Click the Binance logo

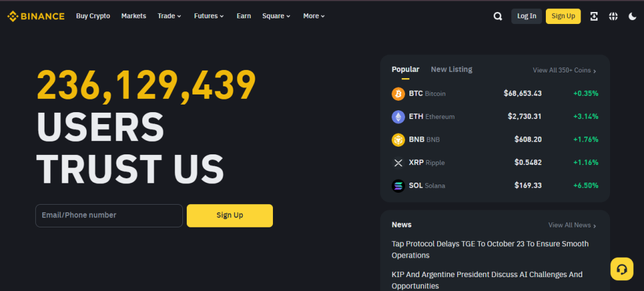coord(36,16)
